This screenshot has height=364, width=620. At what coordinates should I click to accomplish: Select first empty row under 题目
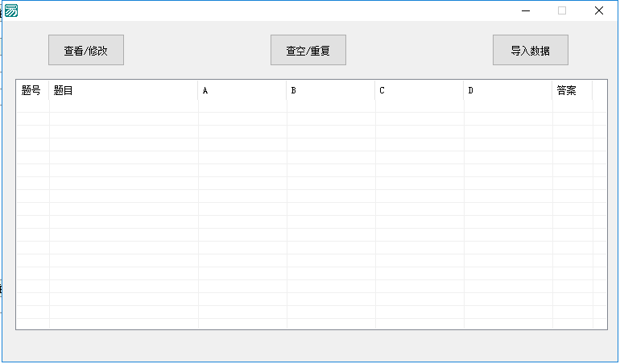(123, 106)
